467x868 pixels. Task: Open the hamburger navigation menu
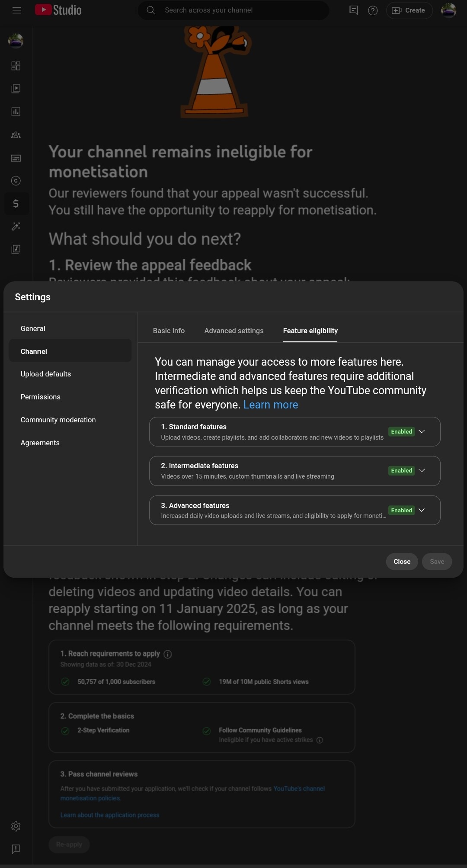17,10
